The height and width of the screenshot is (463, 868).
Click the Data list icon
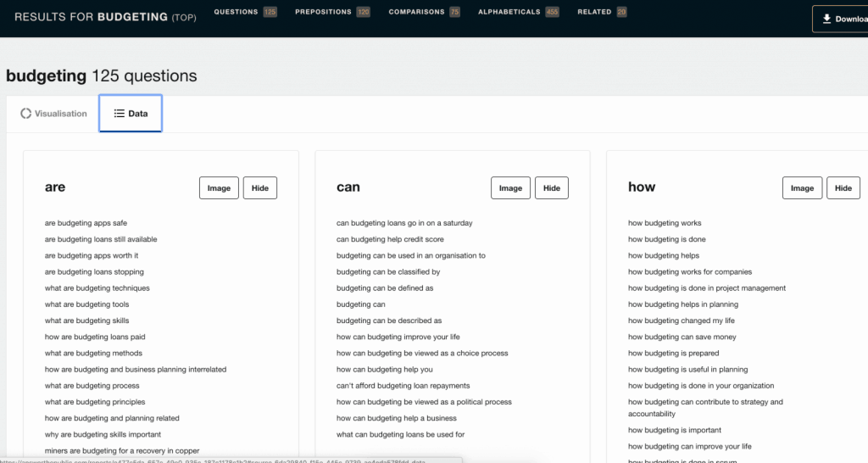[119, 114]
